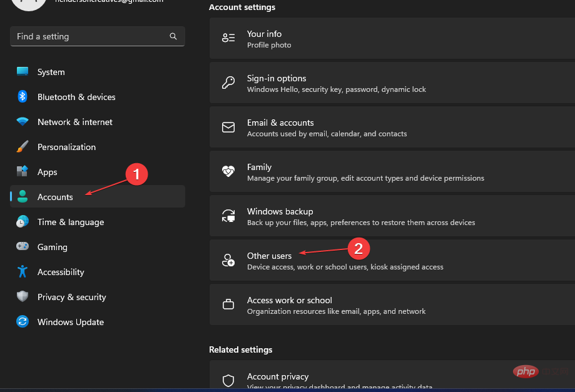Viewport: 575px width, 392px height.
Task: Select the Accounts category
Action: pyautogui.click(x=98, y=196)
